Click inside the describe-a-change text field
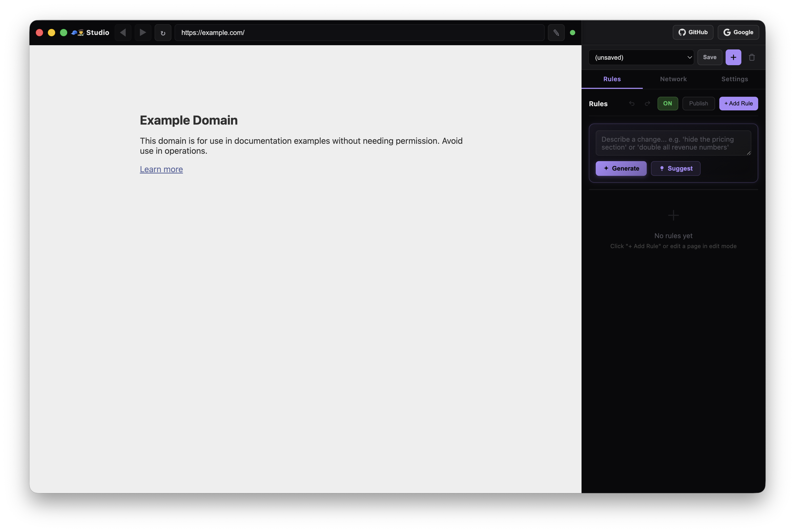Viewport: 795px width, 532px height. click(674, 143)
